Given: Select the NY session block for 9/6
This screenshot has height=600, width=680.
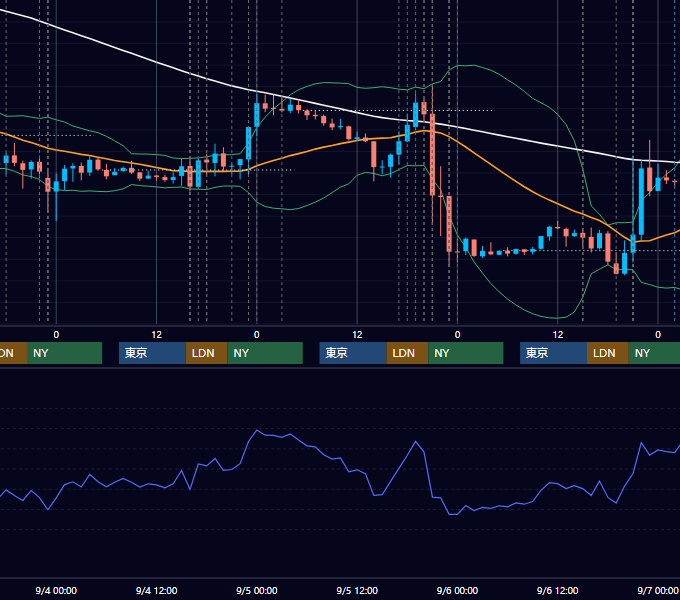Looking at the screenshot, I should (654, 353).
